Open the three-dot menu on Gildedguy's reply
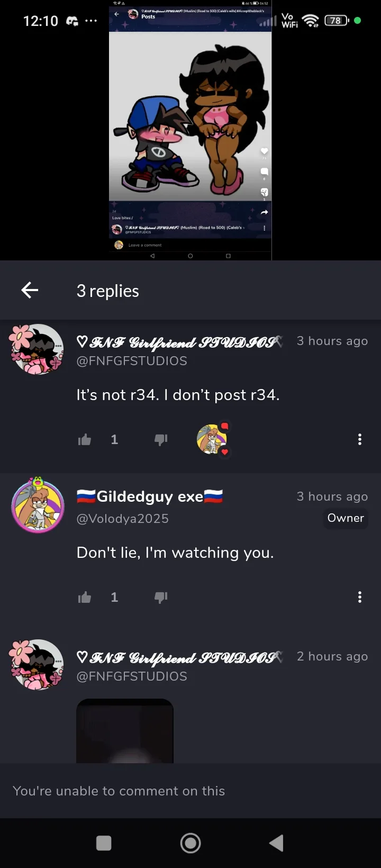 coord(360,597)
